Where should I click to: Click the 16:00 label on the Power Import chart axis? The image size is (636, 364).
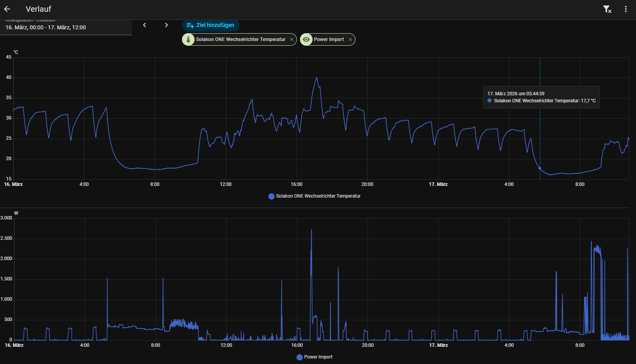click(x=297, y=345)
